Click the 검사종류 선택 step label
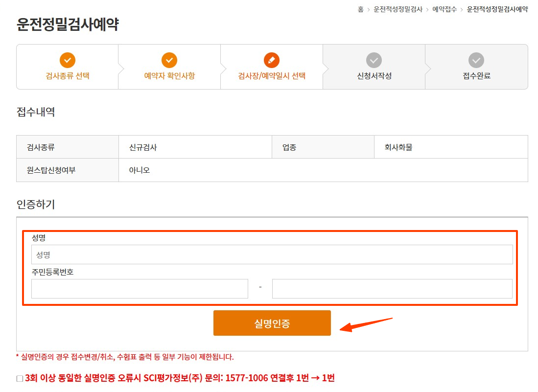This screenshot has height=392, width=538. [x=67, y=77]
